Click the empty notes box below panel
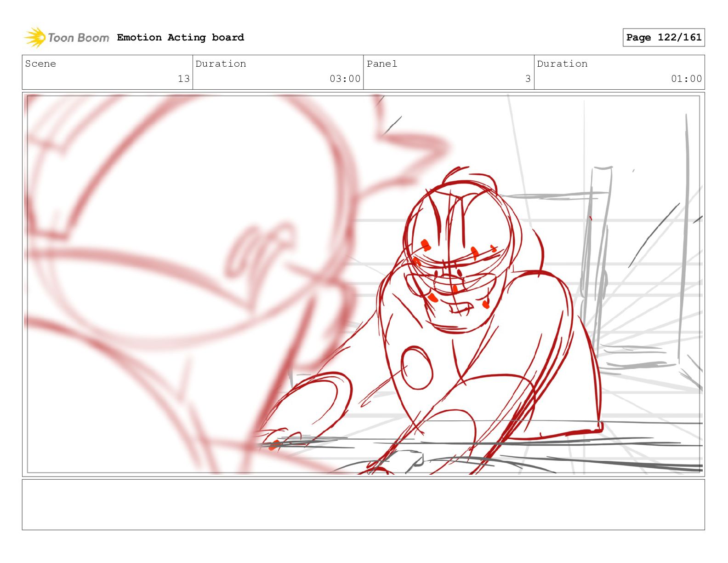 pos(364,505)
